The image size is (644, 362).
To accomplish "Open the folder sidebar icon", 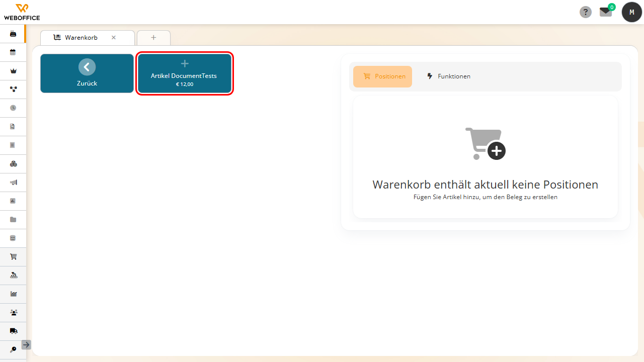I will pos(13,219).
